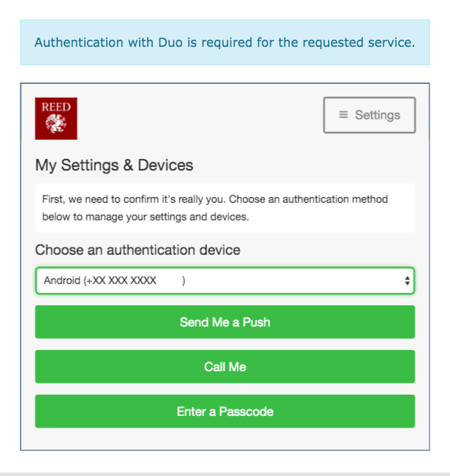Click the hamburger icon beside Settings
This screenshot has height=476, width=450.
tap(343, 115)
